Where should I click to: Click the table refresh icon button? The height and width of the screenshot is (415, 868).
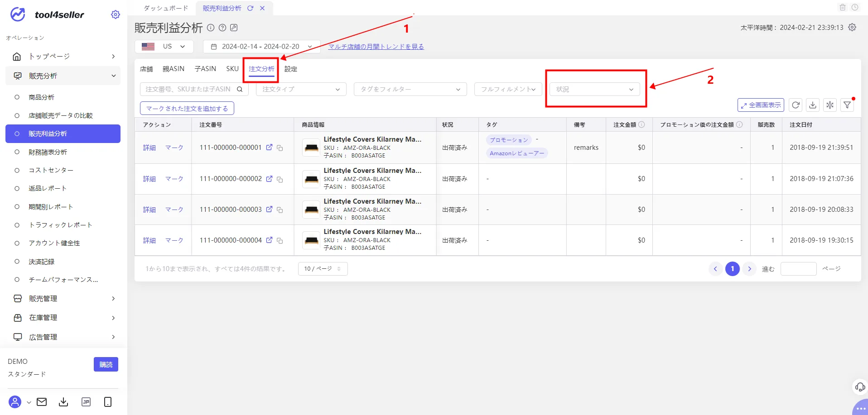tap(796, 105)
